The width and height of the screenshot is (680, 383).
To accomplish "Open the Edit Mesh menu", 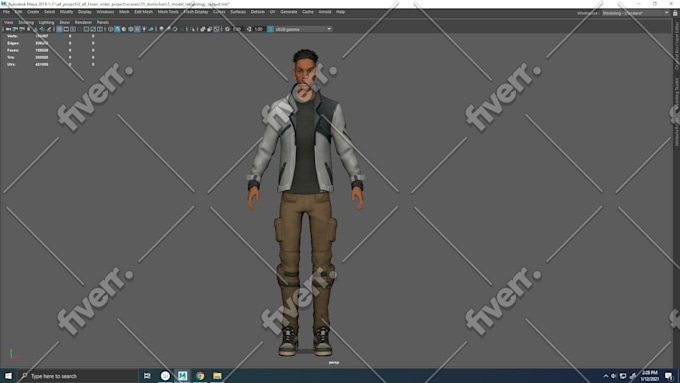I will [x=144, y=12].
